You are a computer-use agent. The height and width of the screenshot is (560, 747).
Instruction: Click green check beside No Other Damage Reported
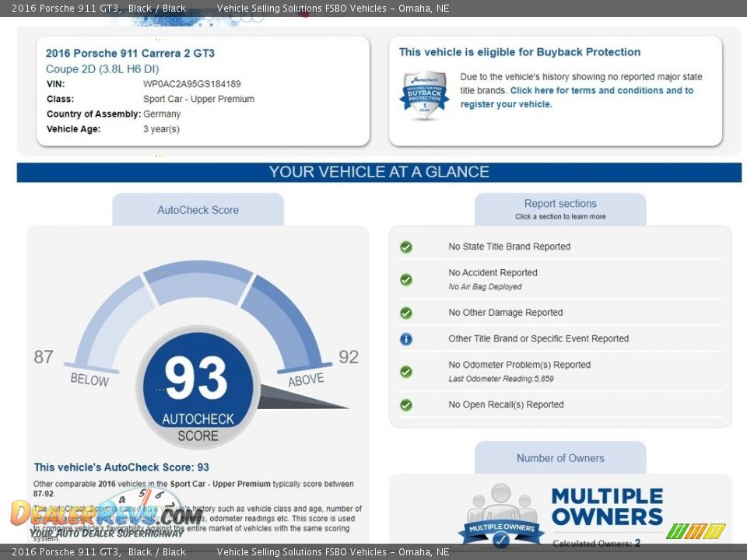pos(406,313)
